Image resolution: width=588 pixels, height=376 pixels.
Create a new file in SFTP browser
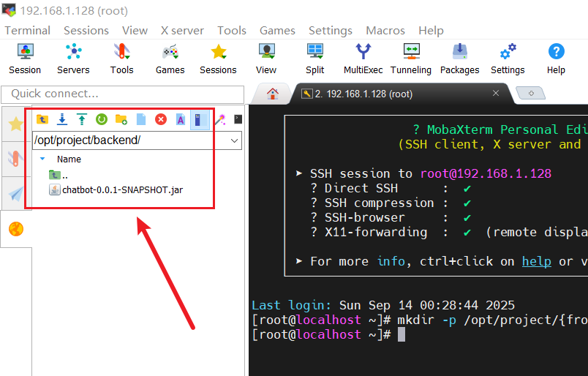[141, 119]
